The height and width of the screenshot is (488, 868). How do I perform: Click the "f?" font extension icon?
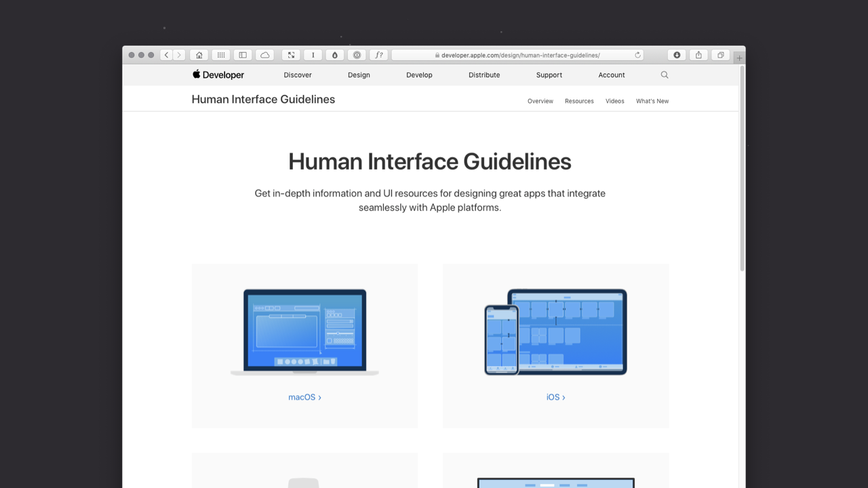[x=379, y=55]
